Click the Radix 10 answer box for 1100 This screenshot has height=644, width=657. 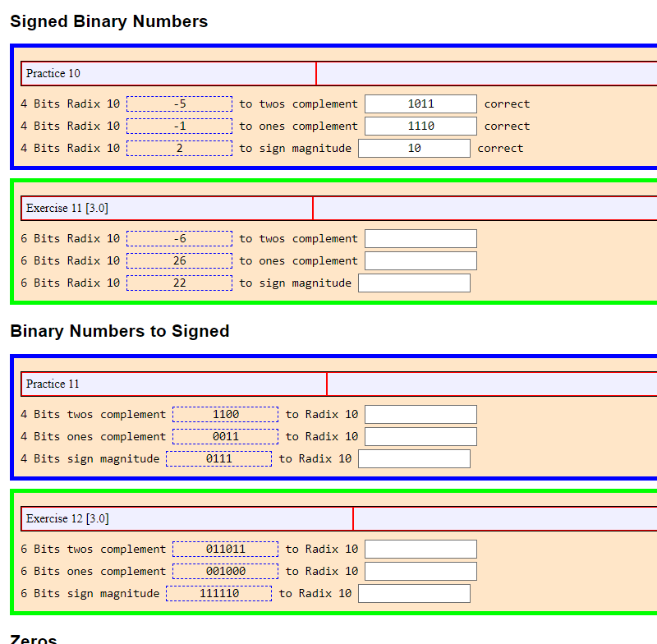pos(420,414)
